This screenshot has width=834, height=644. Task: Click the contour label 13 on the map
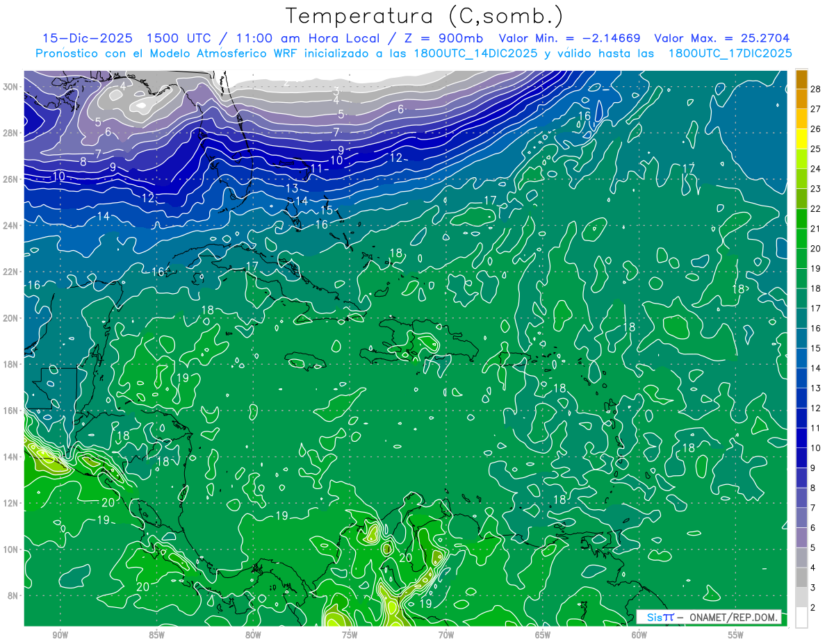coord(292,188)
